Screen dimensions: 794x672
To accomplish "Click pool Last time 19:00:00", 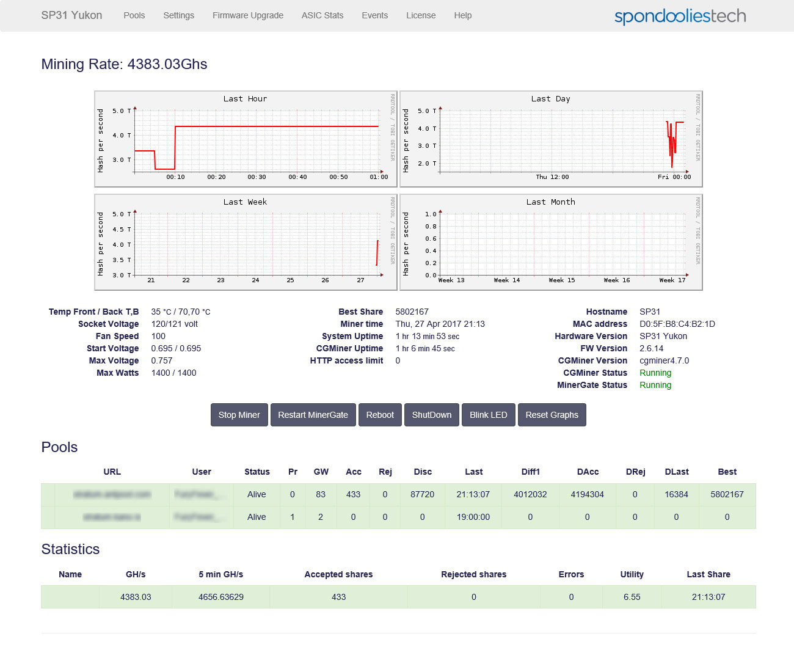I will pyautogui.click(x=473, y=517).
